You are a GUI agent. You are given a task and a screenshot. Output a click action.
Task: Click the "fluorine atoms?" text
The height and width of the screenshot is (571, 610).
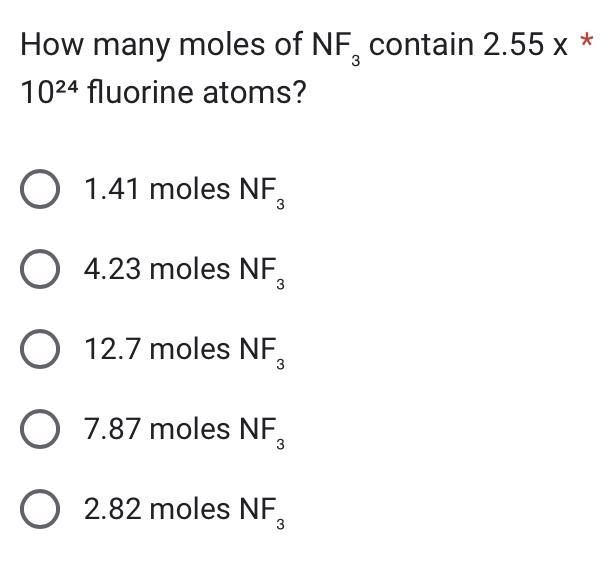pos(197,95)
